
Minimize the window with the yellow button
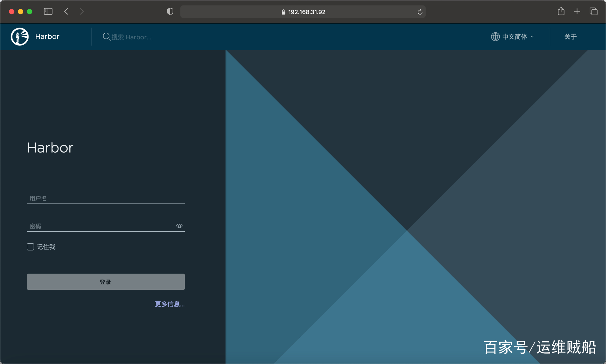(x=21, y=12)
